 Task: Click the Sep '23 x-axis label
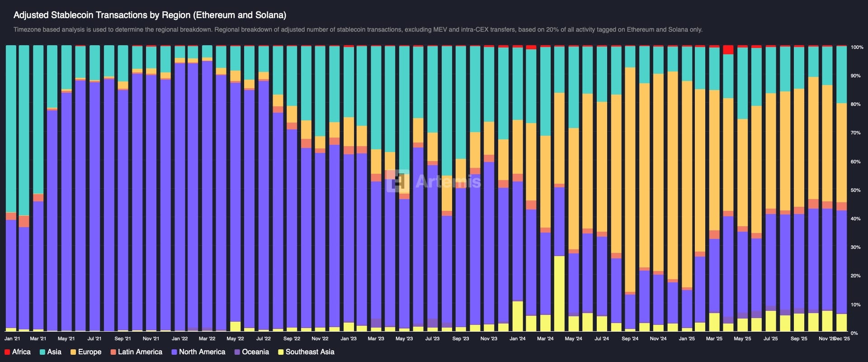(x=461, y=338)
